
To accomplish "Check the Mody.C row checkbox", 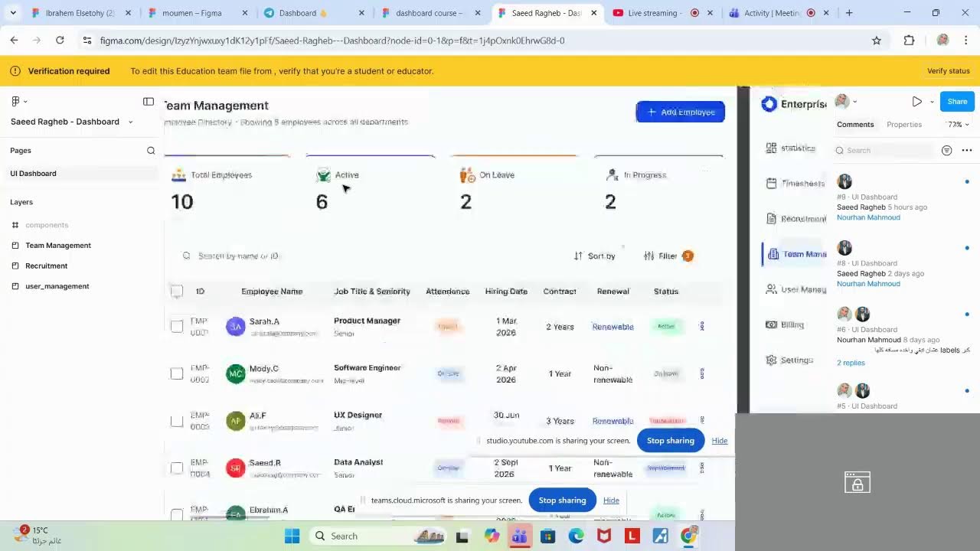I will [177, 373].
